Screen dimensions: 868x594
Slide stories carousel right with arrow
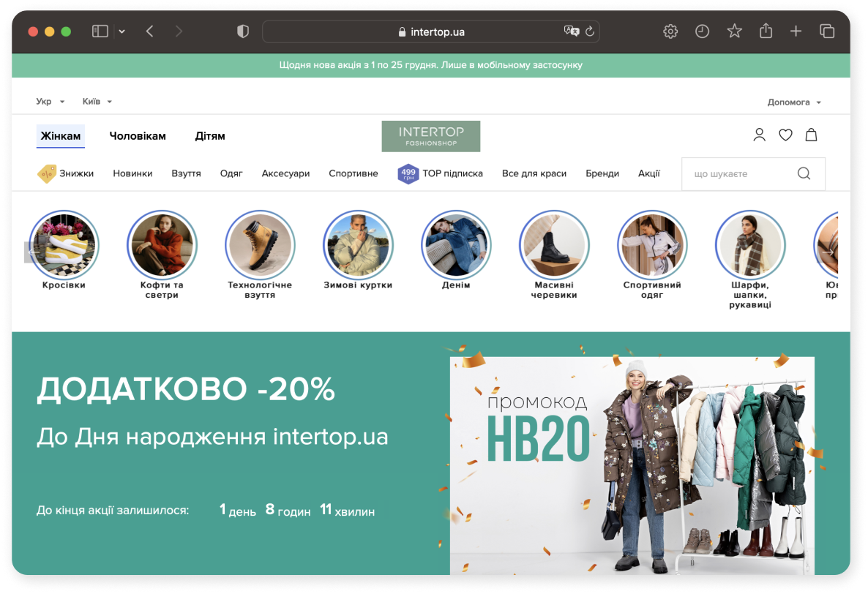pos(828,252)
